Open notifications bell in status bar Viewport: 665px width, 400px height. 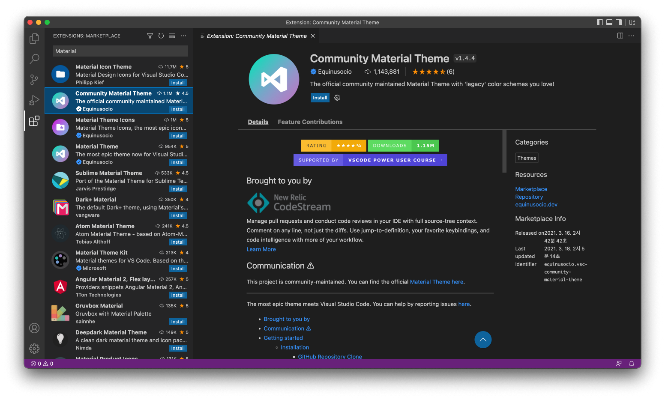631,364
